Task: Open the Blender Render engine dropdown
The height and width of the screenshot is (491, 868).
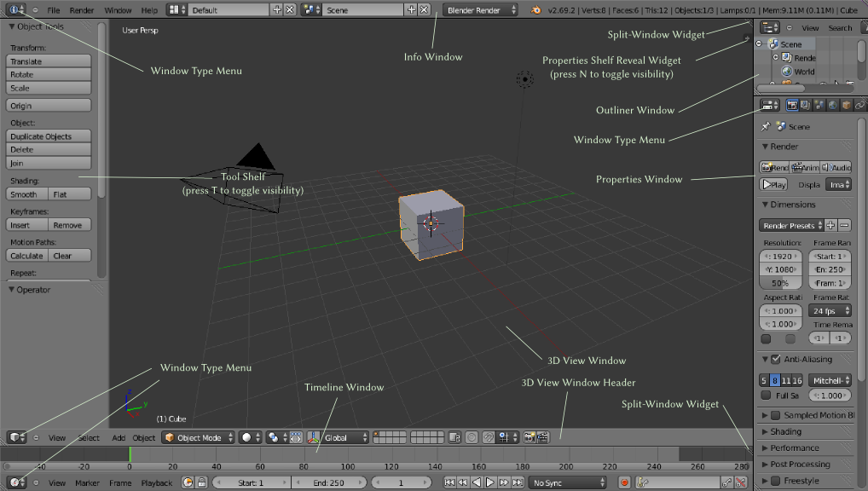Action: point(481,10)
